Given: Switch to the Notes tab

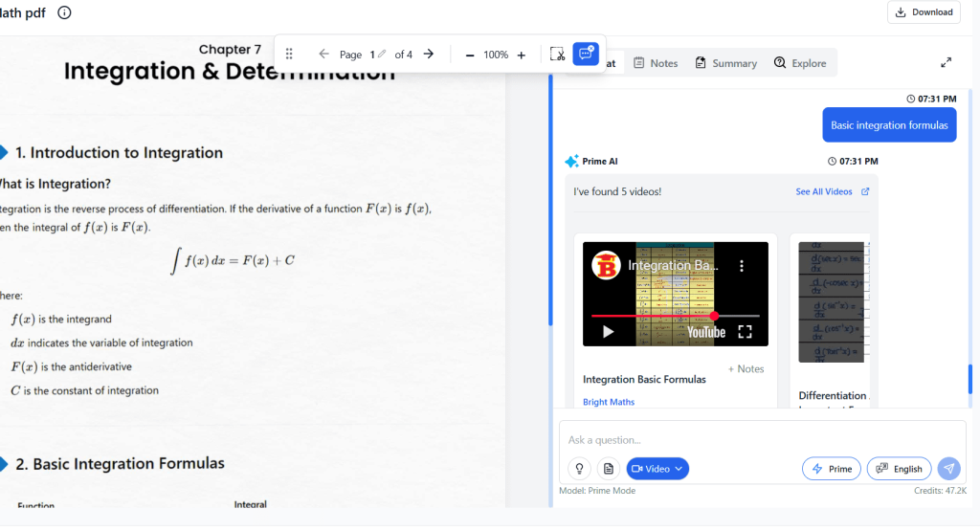Looking at the screenshot, I should pos(656,63).
